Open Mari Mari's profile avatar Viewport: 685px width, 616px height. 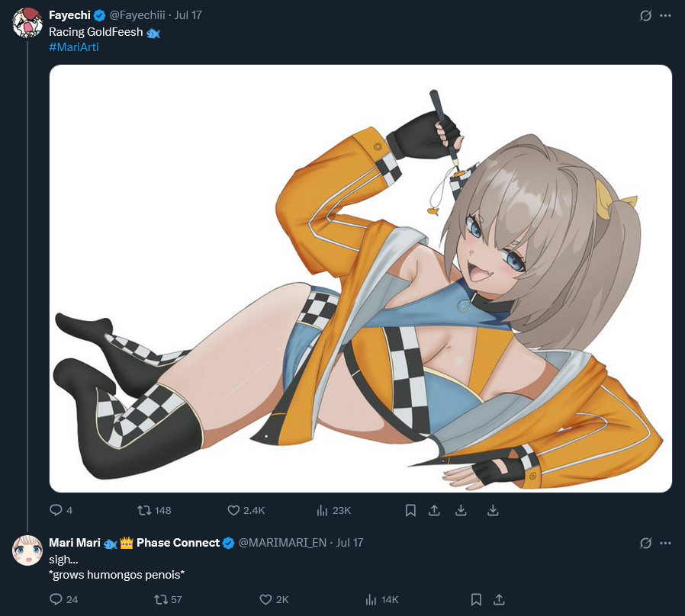coord(27,550)
